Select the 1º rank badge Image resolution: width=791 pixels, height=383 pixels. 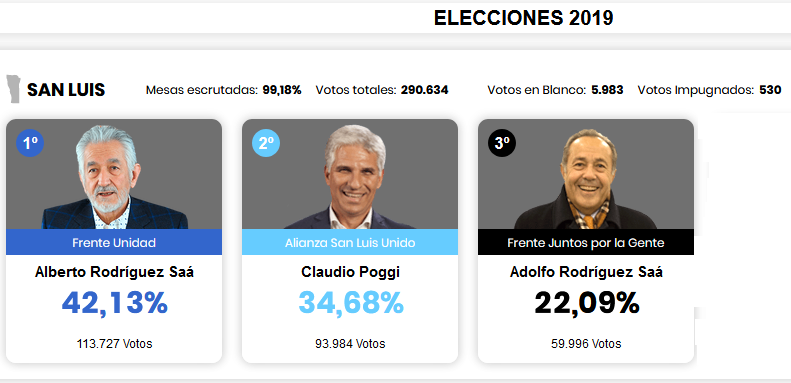tap(30, 143)
